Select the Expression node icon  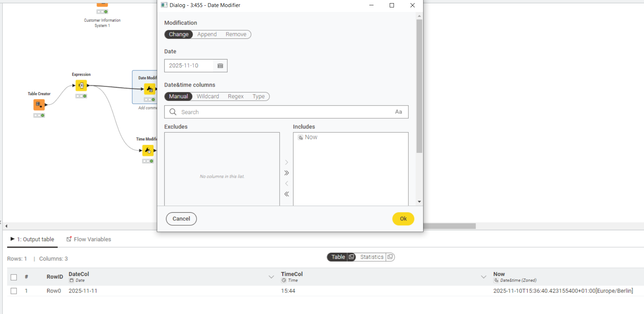(81, 85)
